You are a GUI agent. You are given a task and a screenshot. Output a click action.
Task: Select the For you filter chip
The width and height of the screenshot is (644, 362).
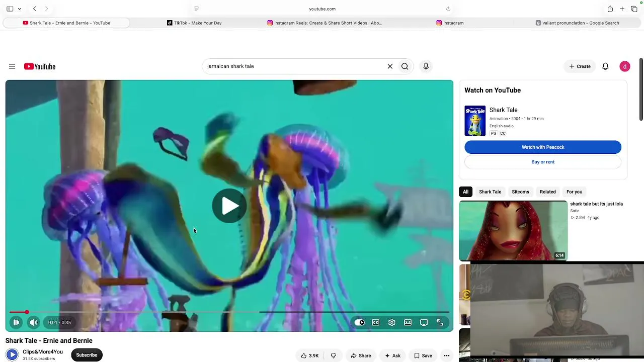[574, 192]
